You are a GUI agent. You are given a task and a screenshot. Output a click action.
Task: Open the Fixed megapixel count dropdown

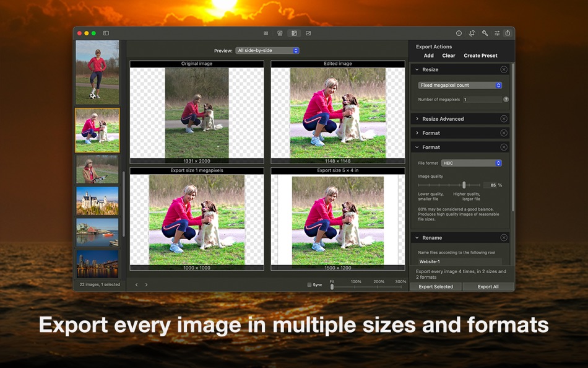tap(460, 85)
